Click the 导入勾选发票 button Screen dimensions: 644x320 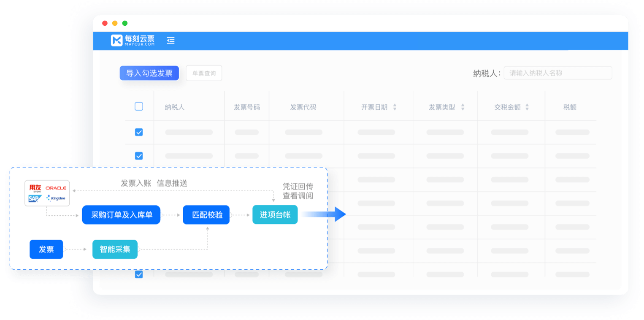pyautogui.click(x=149, y=73)
